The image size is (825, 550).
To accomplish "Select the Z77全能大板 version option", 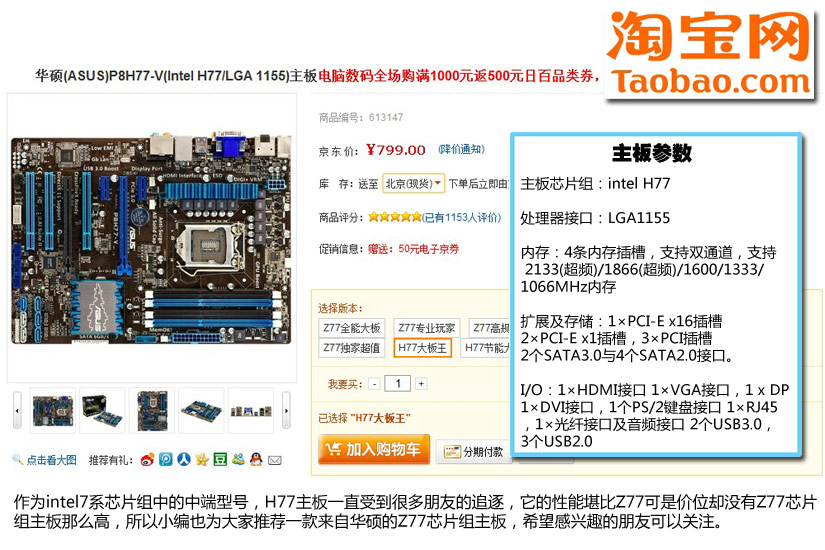I will pyautogui.click(x=351, y=328).
